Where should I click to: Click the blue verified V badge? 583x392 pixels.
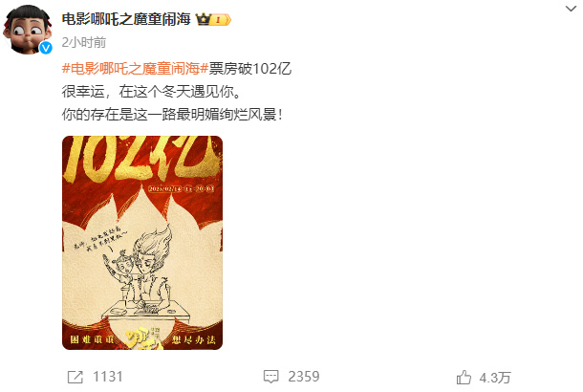(46, 48)
